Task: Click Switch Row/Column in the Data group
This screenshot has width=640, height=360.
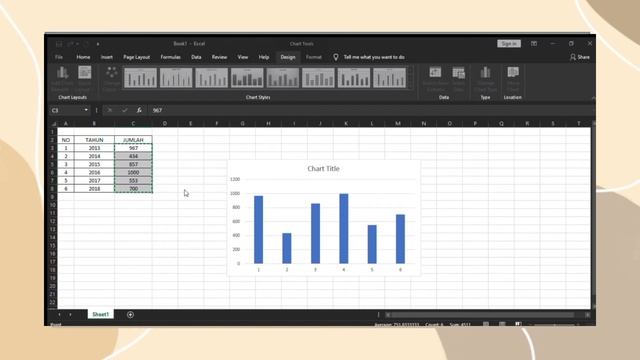Action: (435, 79)
